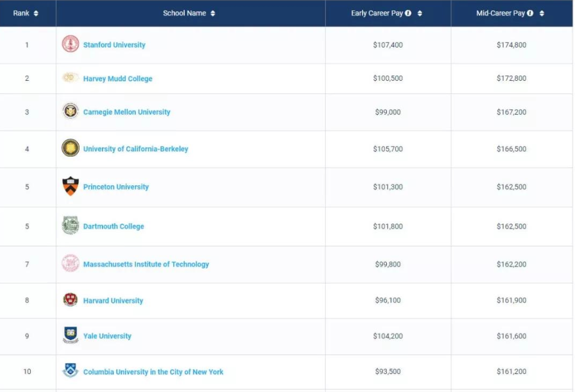Image resolution: width=575 pixels, height=392 pixels.
Task: Open Princeton University link
Action: point(116,186)
